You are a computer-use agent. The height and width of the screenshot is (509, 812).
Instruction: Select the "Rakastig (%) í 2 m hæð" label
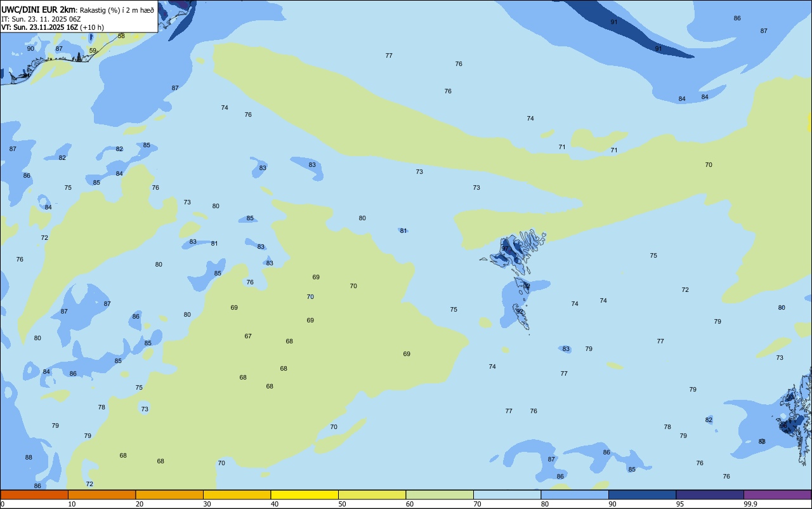[117, 10]
